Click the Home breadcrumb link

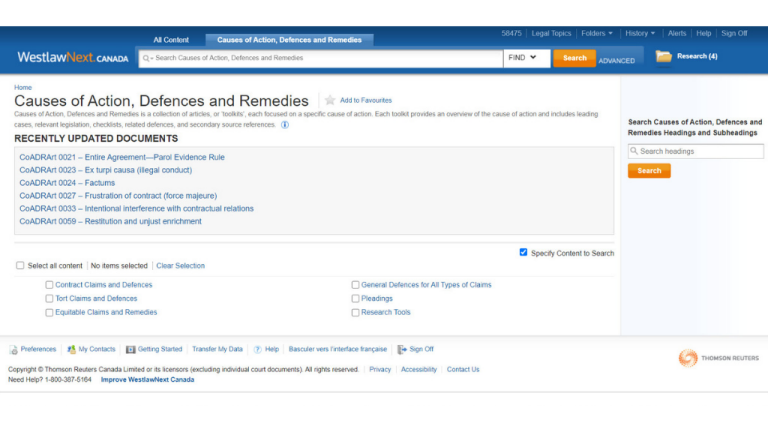click(23, 87)
